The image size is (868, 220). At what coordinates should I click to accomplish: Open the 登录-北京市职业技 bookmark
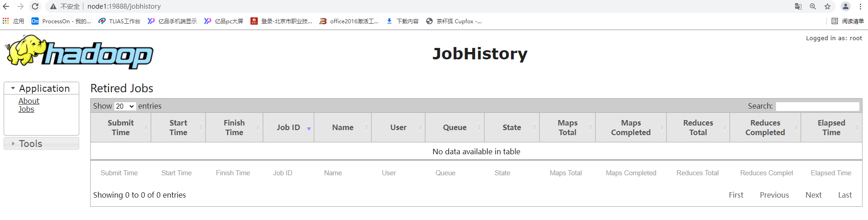281,21
